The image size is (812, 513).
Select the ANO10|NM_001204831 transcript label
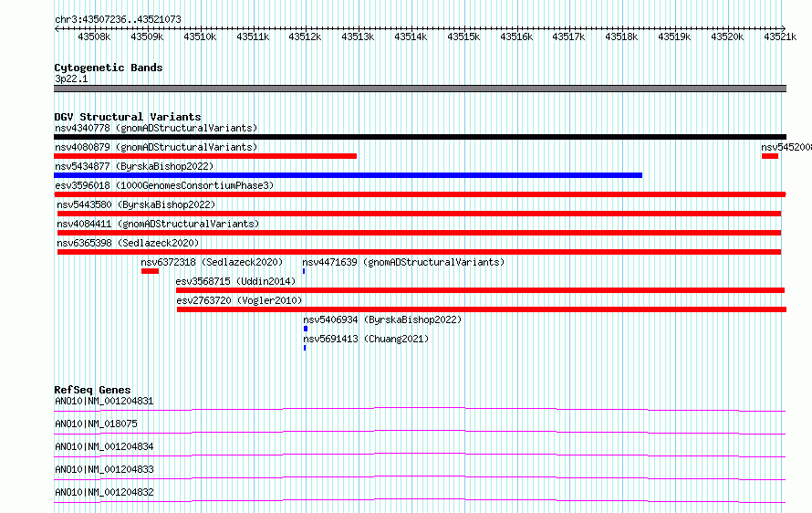104,401
